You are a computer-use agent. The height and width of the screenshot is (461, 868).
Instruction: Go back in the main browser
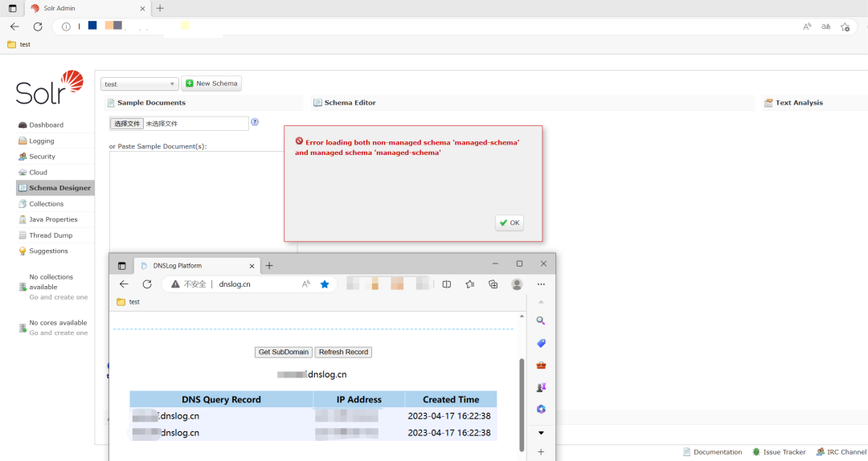point(15,27)
